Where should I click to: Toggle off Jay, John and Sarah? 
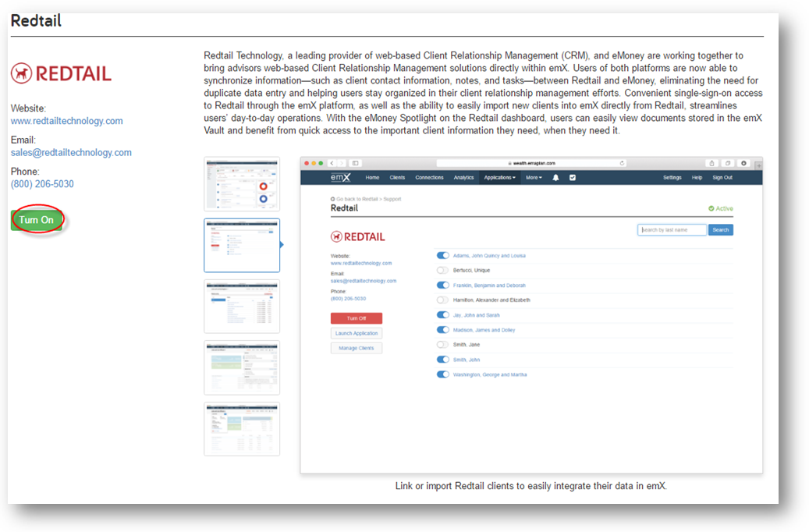click(x=442, y=315)
